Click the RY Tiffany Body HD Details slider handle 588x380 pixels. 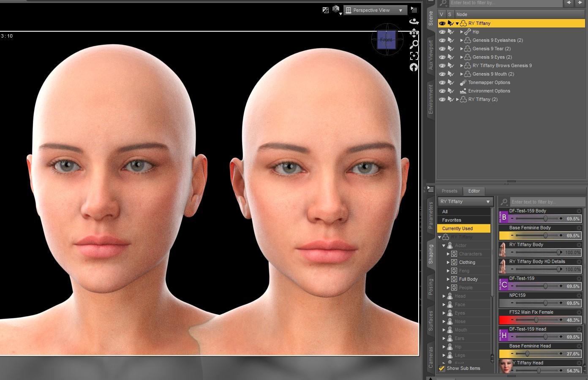[x=559, y=269]
